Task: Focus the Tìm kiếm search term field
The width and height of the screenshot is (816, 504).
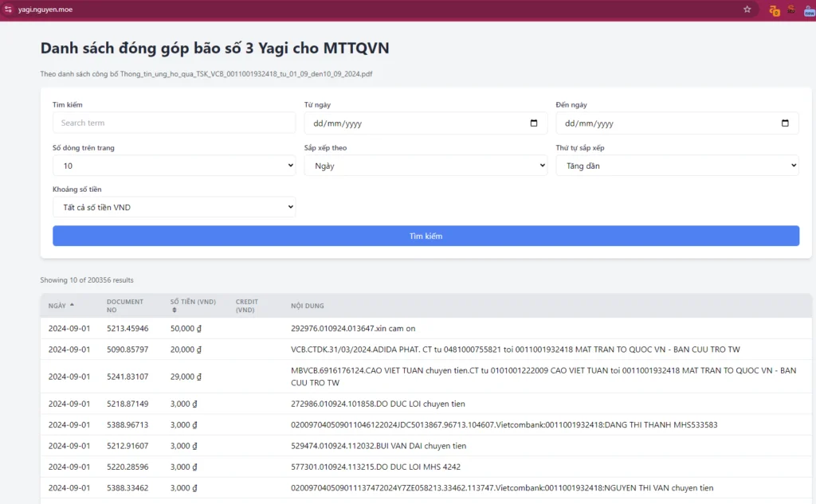Action: pos(174,123)
